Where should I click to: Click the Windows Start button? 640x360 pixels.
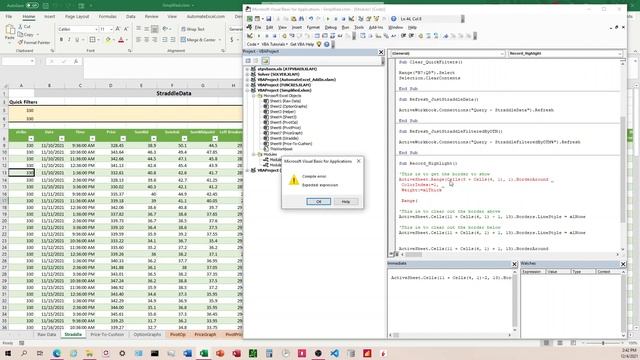pos(8,353)
